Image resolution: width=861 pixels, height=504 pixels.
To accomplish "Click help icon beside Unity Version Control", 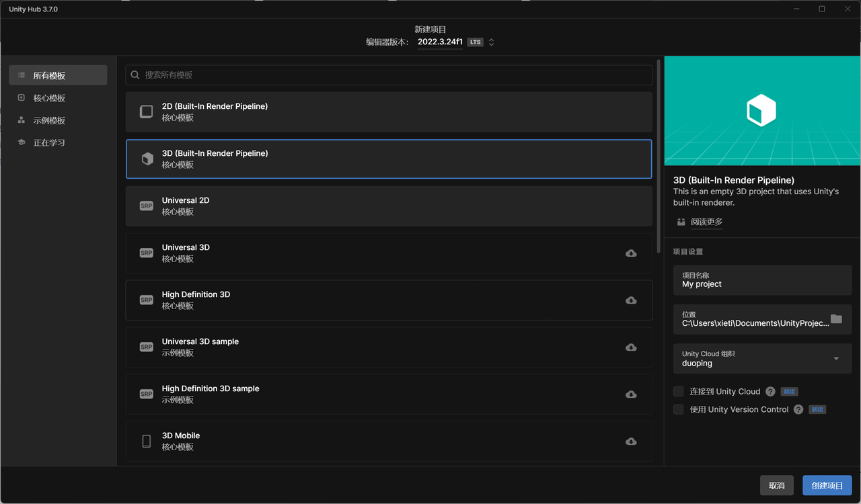I will pyautogui.click(x=798, y=409).
